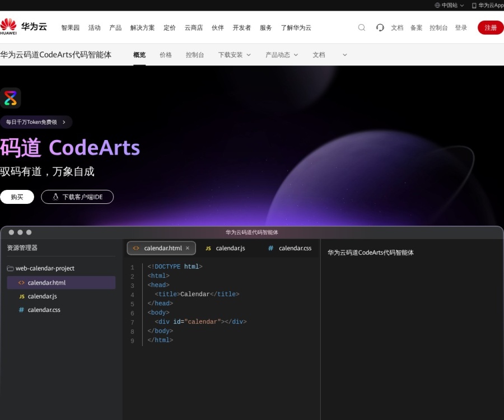Click the Linux penguin icon in download button
Viewport: 504px width, 420px height.
[x=55, y=197]
